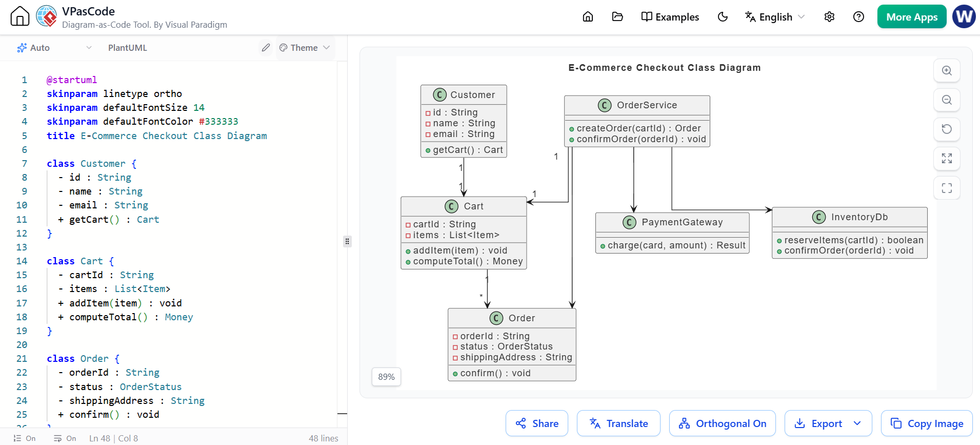Toggle word wrap On in the status bar

click(x=65, y=438)
